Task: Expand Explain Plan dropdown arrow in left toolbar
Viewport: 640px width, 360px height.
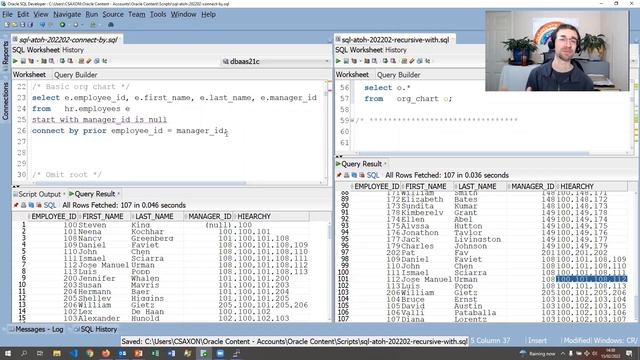Action: (x=38, y=61)
